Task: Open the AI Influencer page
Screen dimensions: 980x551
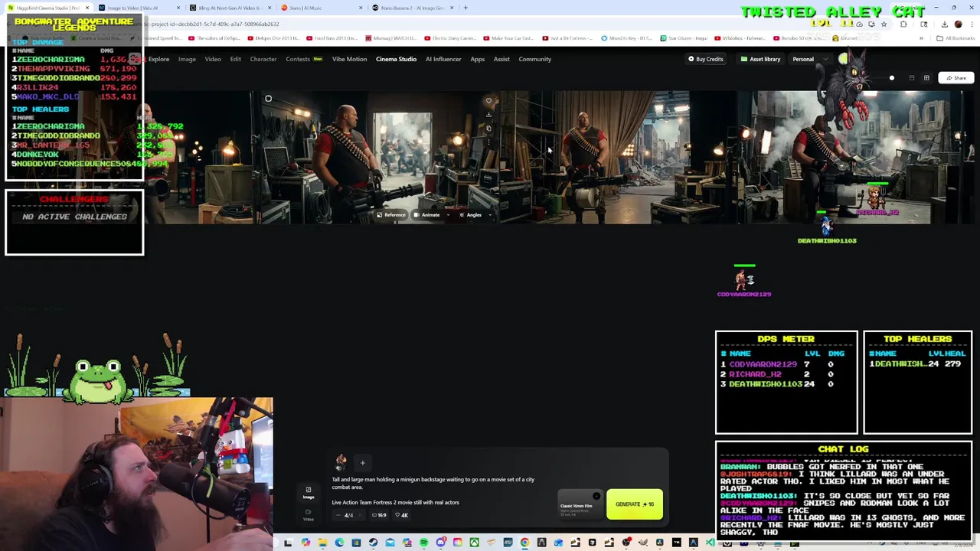Action: point(443,59)
